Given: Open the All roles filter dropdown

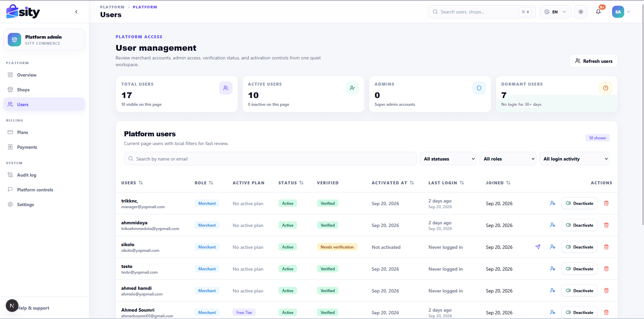Looking at the screenshot, I should click(508, 158).
